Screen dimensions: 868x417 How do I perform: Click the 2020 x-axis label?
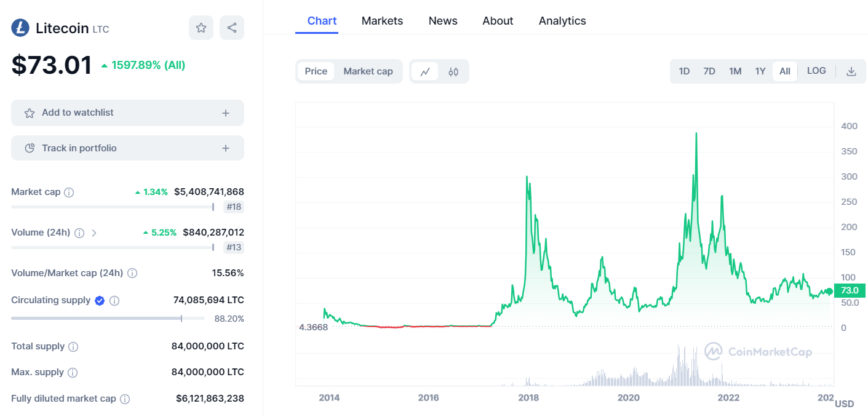629,398
